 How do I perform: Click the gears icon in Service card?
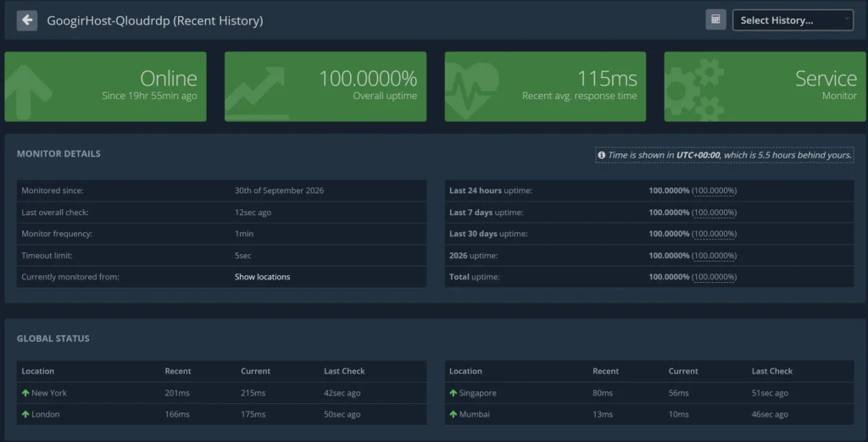pos(693,89)
